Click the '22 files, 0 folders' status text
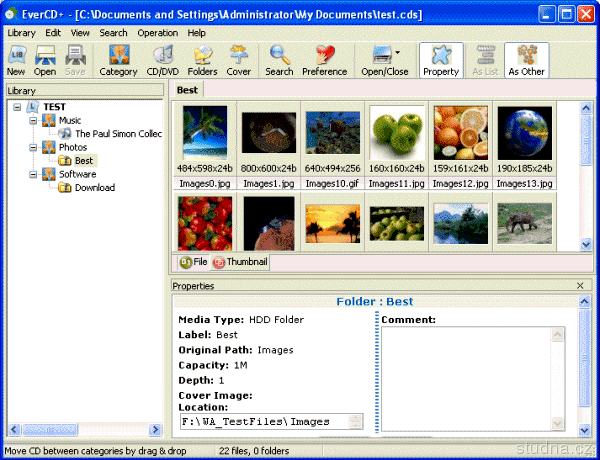Viewport: 600px width, 460px height. 254,451
